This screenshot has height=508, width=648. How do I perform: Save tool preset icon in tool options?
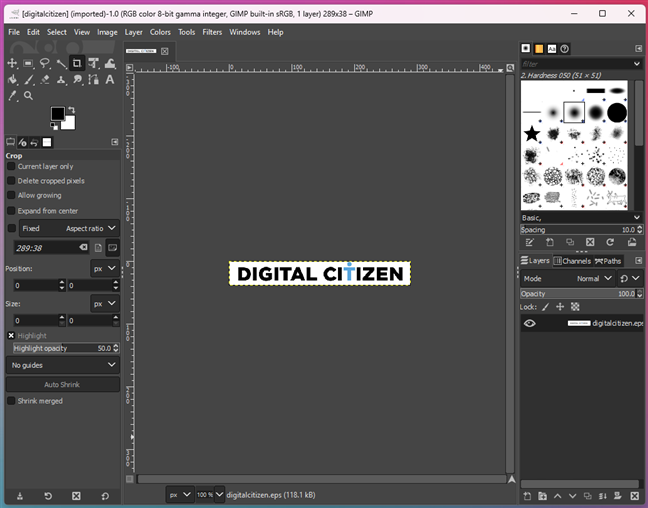point(20,496)
